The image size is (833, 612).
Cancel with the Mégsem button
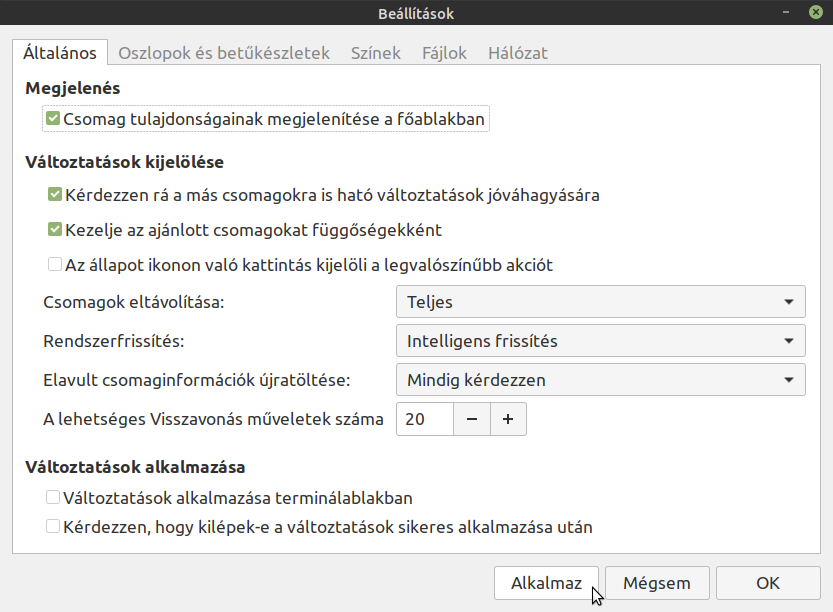[657, 583]
